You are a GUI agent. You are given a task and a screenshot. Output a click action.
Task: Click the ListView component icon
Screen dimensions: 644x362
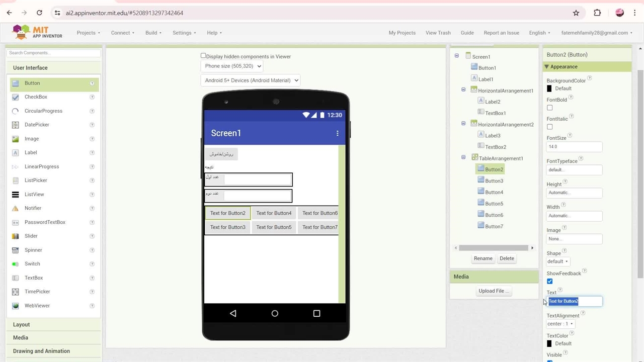click(15, 195)
